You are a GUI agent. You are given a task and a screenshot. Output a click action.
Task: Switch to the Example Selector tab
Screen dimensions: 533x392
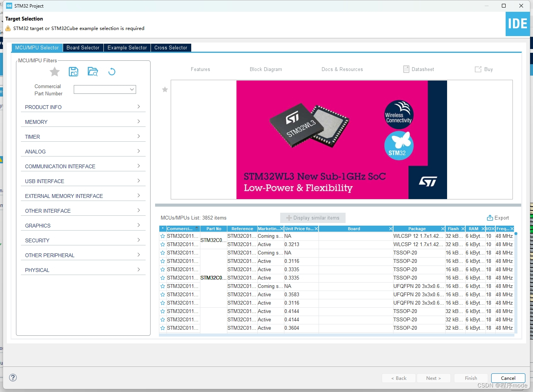(x=127, y=47)
